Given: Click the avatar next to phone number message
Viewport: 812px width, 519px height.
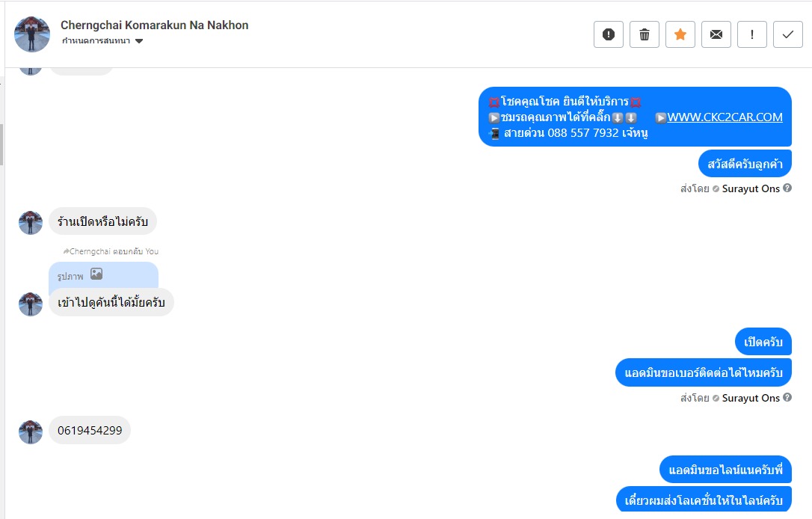Looking at the screenshot, I should (x=31, y=432).
